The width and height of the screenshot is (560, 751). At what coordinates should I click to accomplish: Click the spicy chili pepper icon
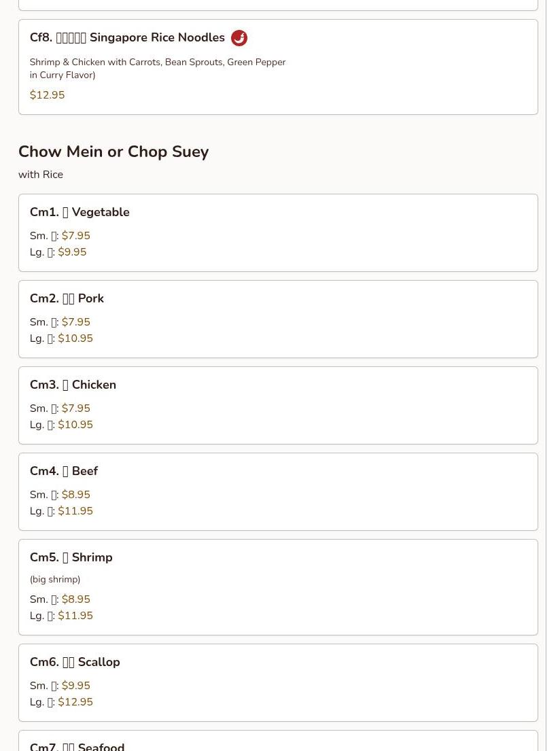(x=239, y=38)
